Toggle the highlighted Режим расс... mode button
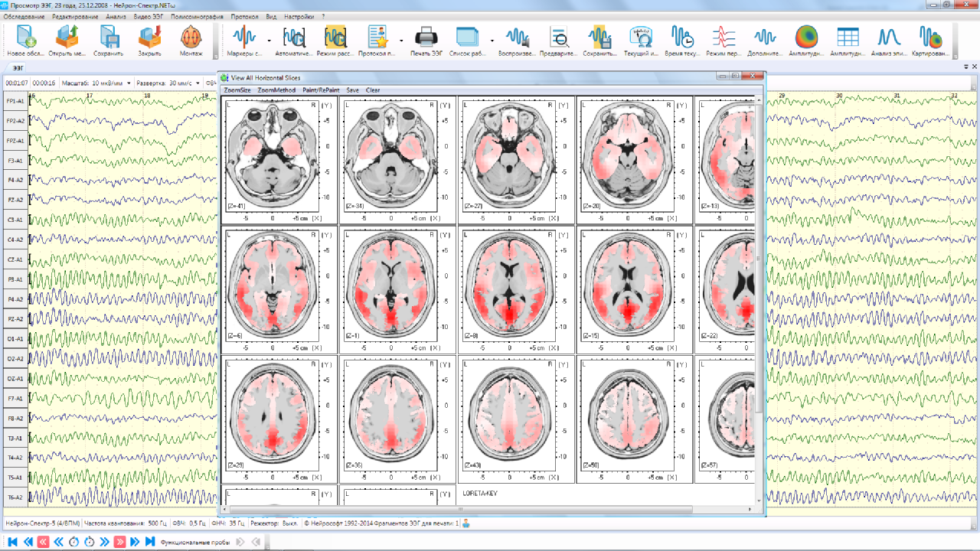 tap(335, 41)
